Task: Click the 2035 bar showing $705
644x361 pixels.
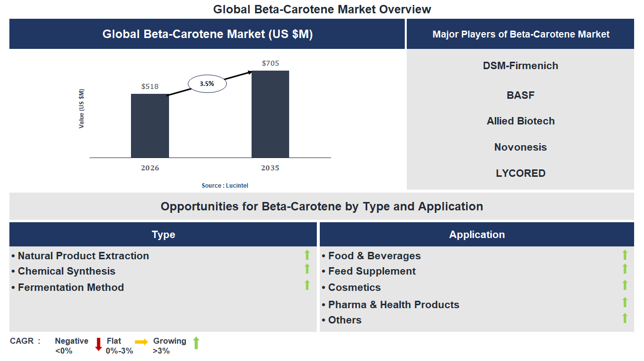Action: tap(270, 114)
